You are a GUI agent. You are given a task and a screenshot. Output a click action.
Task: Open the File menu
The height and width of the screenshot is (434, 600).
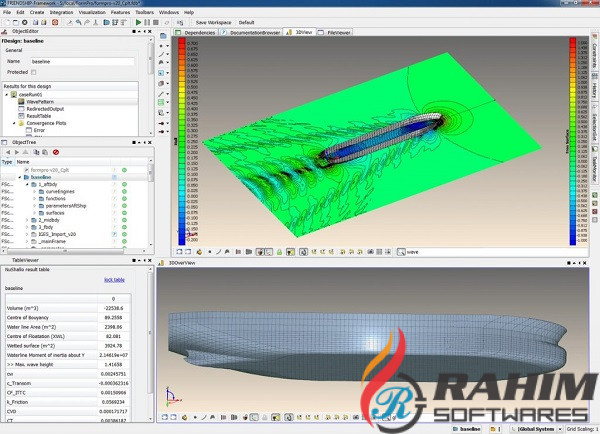7,12
